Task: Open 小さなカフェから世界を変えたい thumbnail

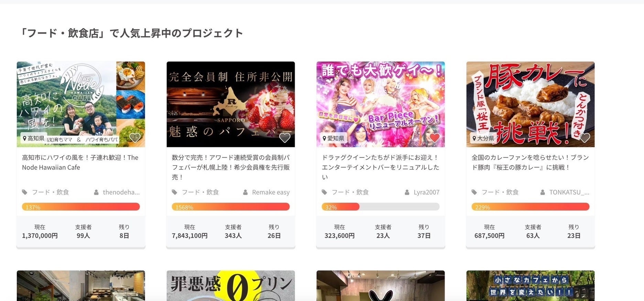Action: pos(531,286)
